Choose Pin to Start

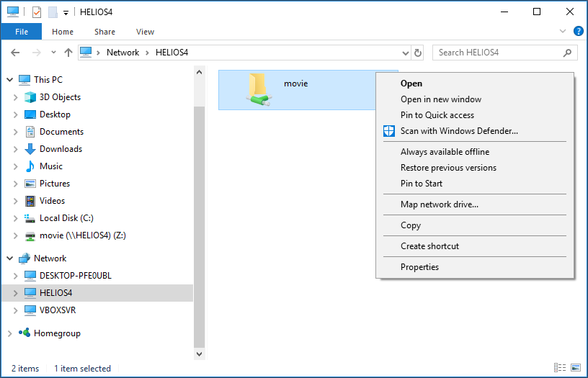click(421, 183)
